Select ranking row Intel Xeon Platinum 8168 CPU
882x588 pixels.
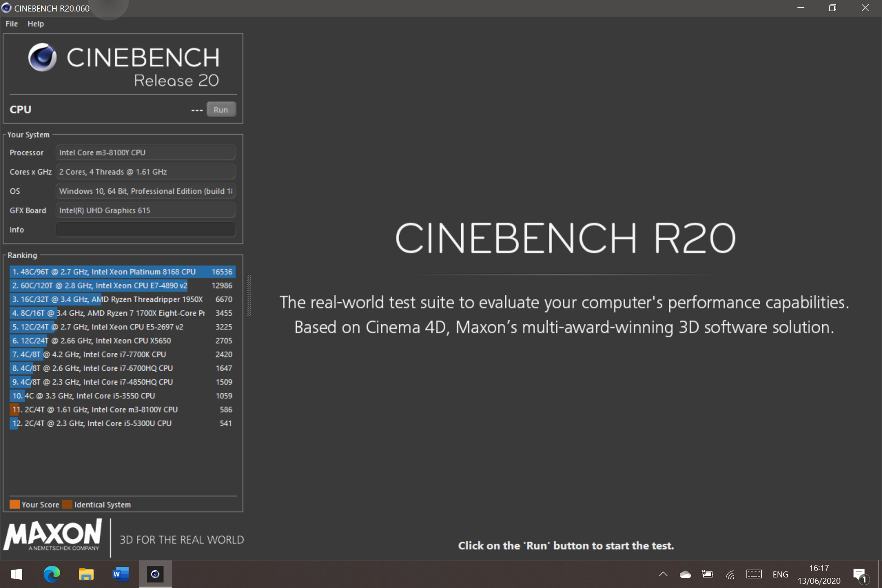click(123, 272)
